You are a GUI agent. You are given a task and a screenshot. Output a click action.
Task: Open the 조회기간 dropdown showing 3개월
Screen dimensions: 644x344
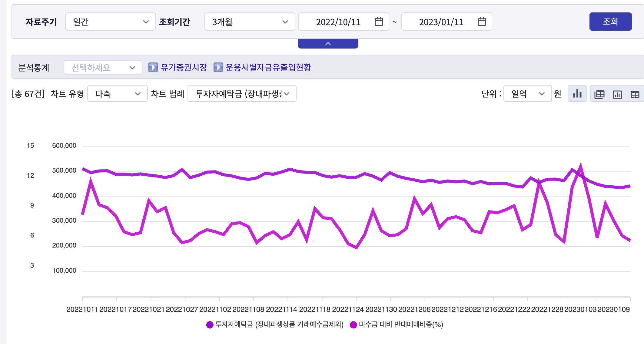coord(250,22)
